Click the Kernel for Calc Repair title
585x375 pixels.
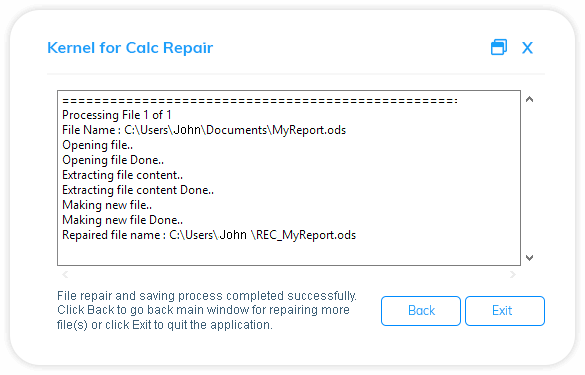pyautogui.click(x=130, y=48)
